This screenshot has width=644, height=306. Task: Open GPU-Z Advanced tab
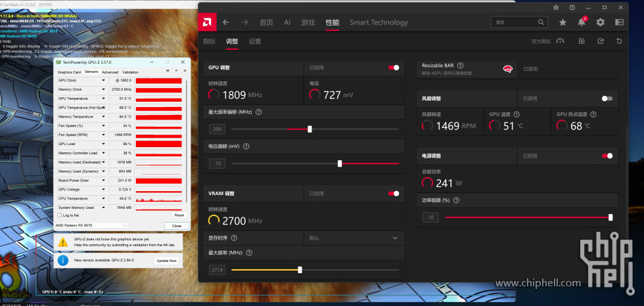110,72
